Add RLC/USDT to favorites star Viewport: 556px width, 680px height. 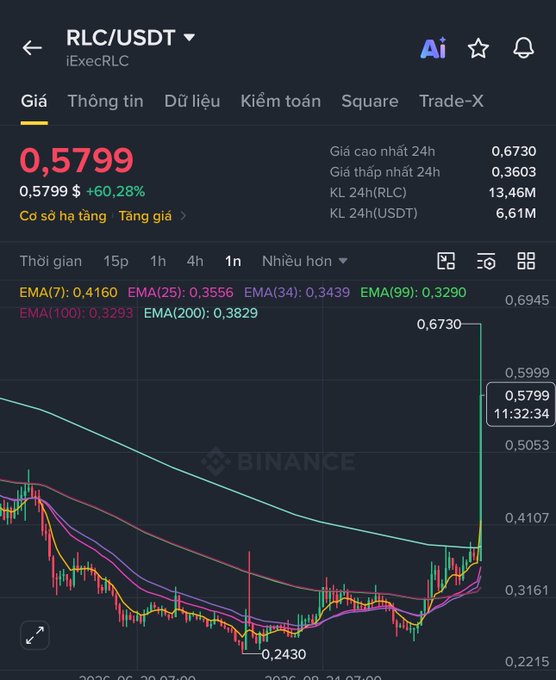click(478, 48)
